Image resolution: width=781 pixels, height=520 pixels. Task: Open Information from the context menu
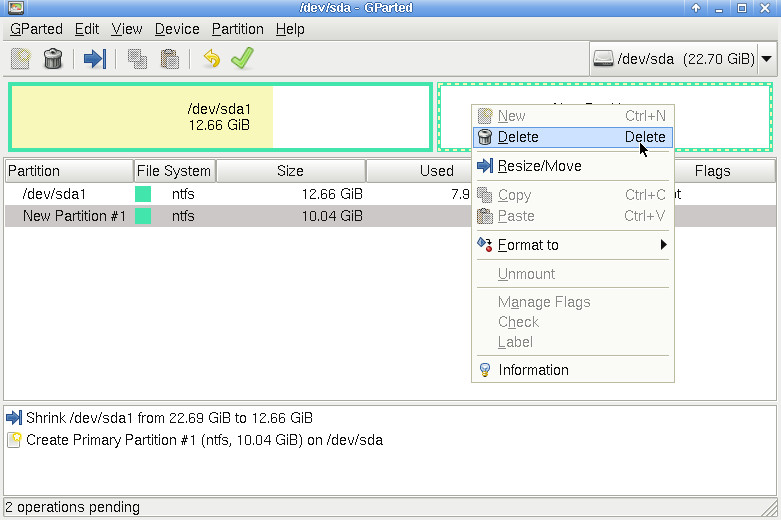coord(572,370)
